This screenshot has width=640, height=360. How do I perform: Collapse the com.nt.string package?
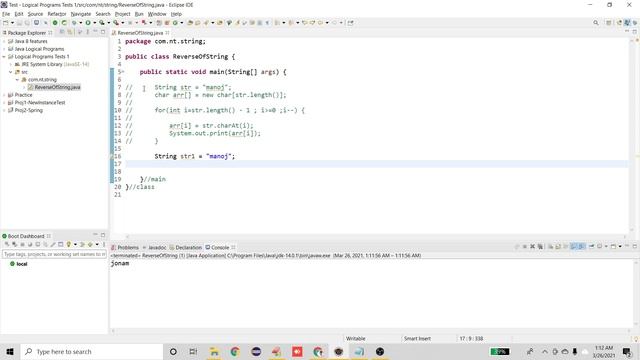tap(17, 80)
